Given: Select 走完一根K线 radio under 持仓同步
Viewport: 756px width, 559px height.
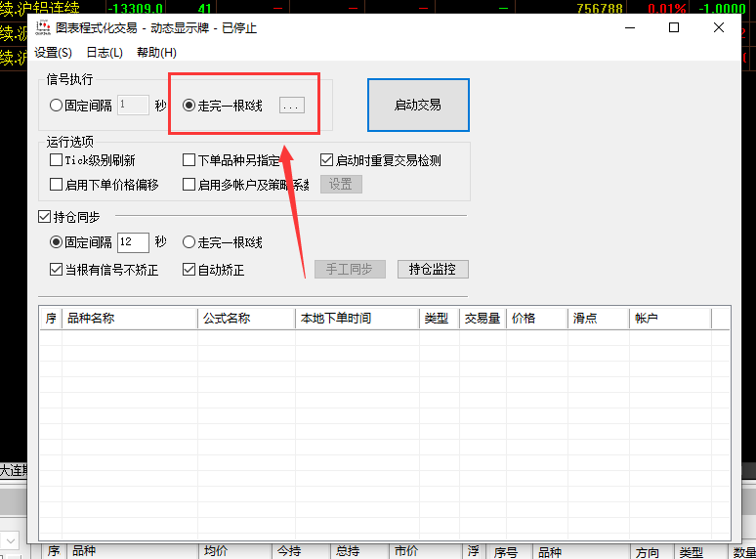Looking at the screenshot, I should click(189, 242).
